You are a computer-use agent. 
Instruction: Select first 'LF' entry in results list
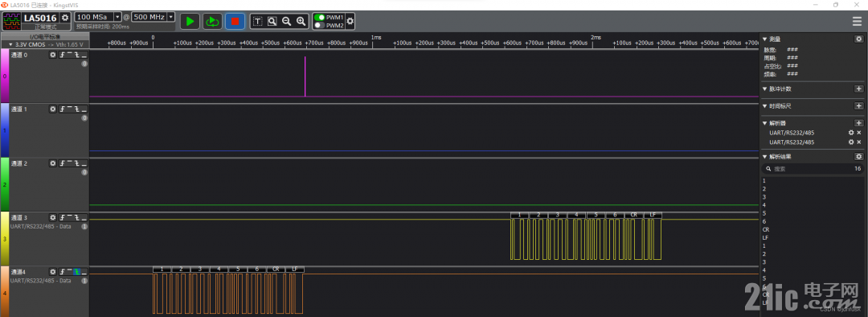click(765, 238)
